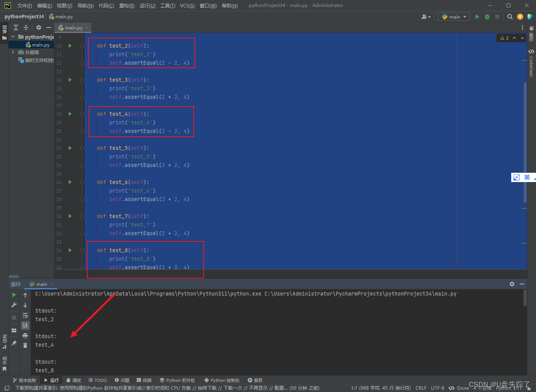Toggle scroll to end in console
Image resolution: width=536 pixels, height=392 pixels.
click(x=25, y=325)
